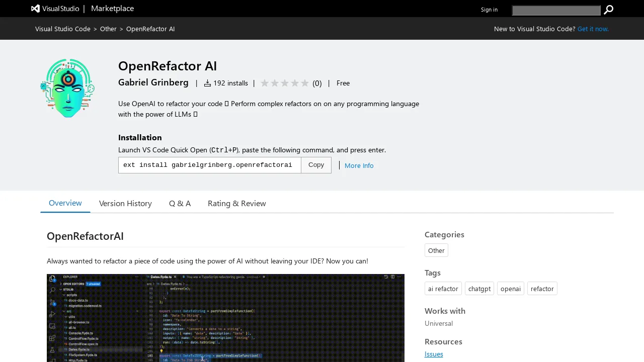Open the Marketplace link in header

click(112, 9)
